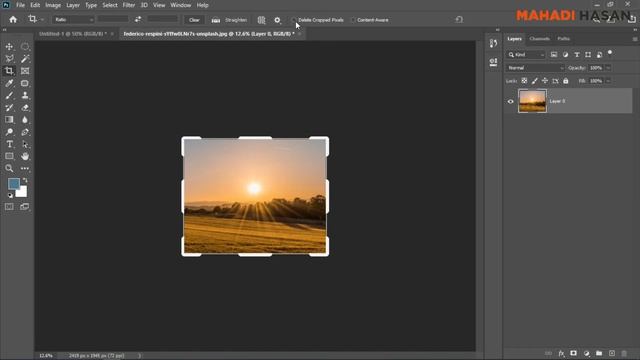This screenshot has height=360, width=640.
Task: Open the File menu
Action: pyautogui.click(x=20, y=5)
